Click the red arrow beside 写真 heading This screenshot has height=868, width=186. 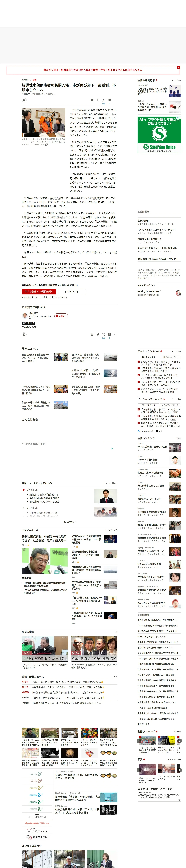coord(144,759)
